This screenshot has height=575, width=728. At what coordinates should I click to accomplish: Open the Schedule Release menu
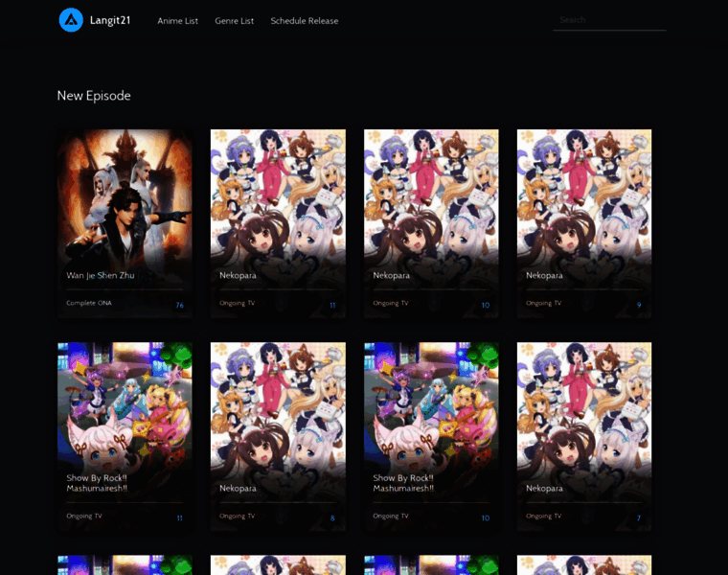click(x=304, y=21)
